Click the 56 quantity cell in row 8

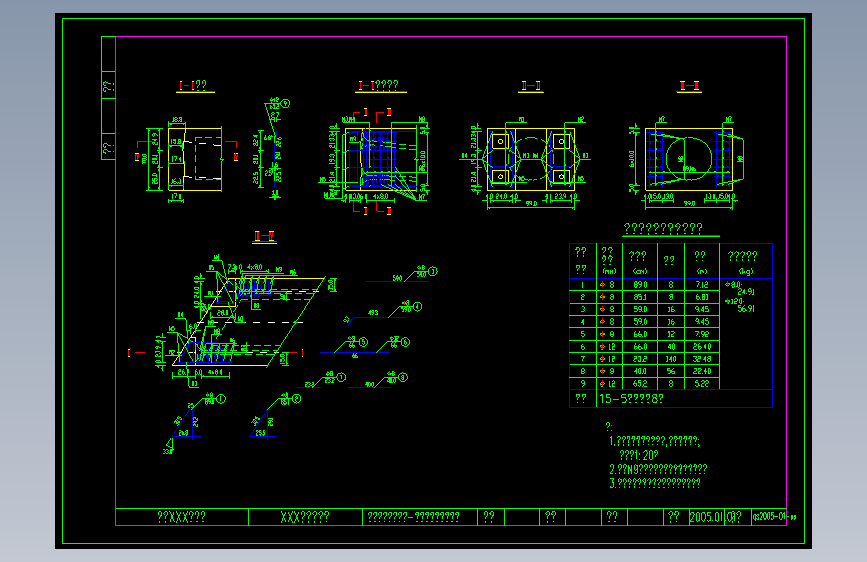pos(671,371)
